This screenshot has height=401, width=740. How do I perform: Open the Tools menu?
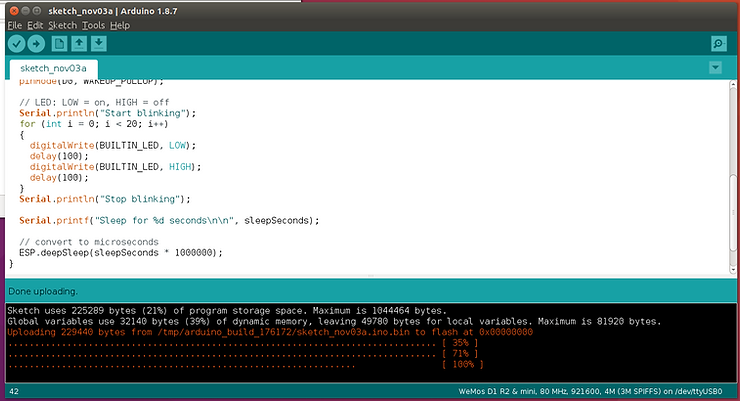click(93, 25)
